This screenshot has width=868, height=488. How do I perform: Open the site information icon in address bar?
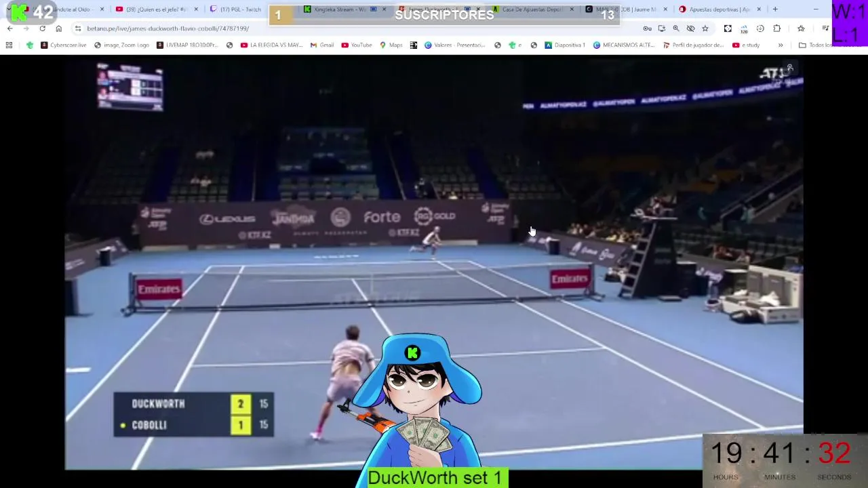pos(77,28)
